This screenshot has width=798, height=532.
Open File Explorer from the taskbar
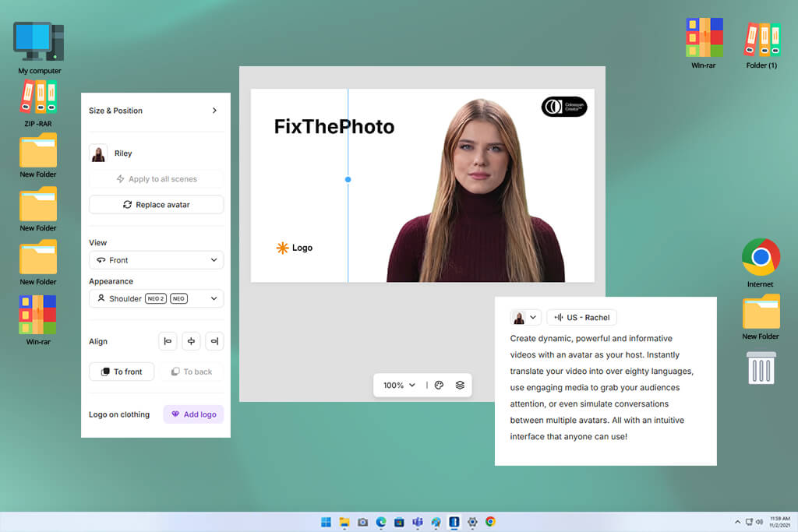pos(344,522)
